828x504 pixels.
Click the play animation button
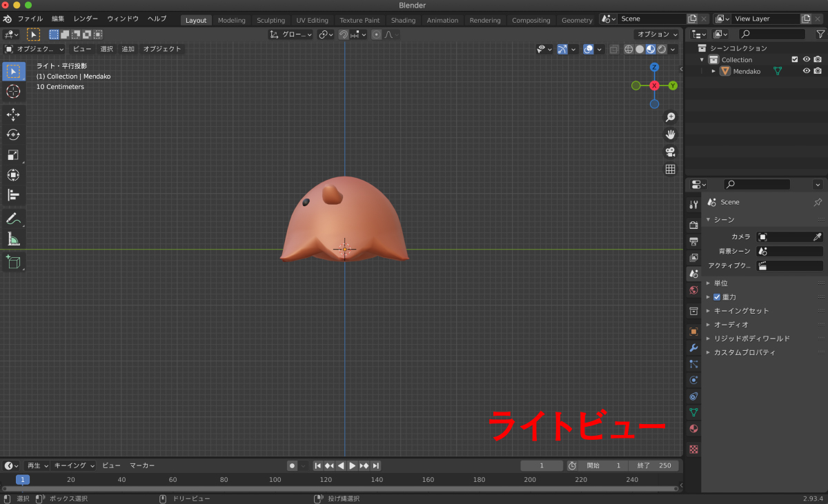[353, 465]
